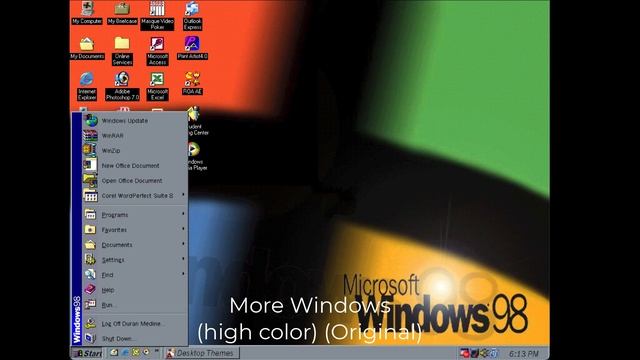Open the My Documents desktop folder
This screenshot has height=360, width=640.
point(87,48)
